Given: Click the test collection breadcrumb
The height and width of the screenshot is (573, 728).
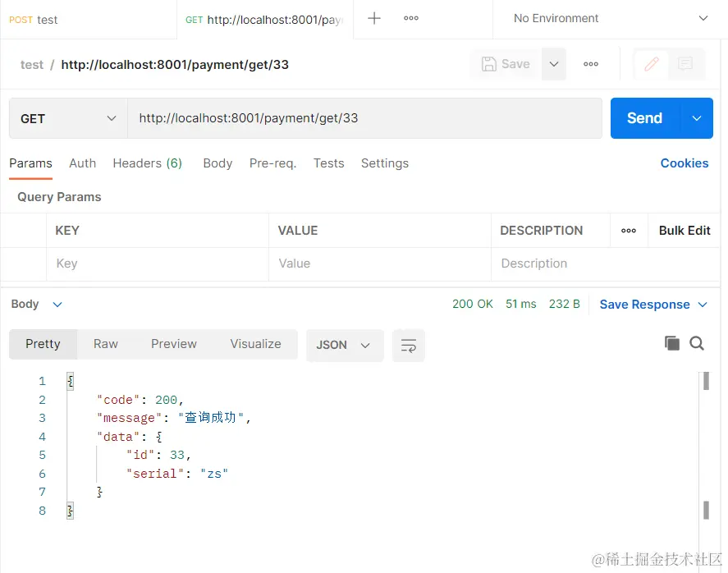Looking at the screenshot, I should 32,65.
